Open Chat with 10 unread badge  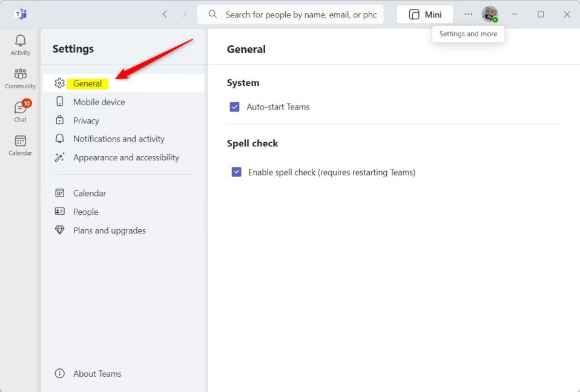pos(21,111)
